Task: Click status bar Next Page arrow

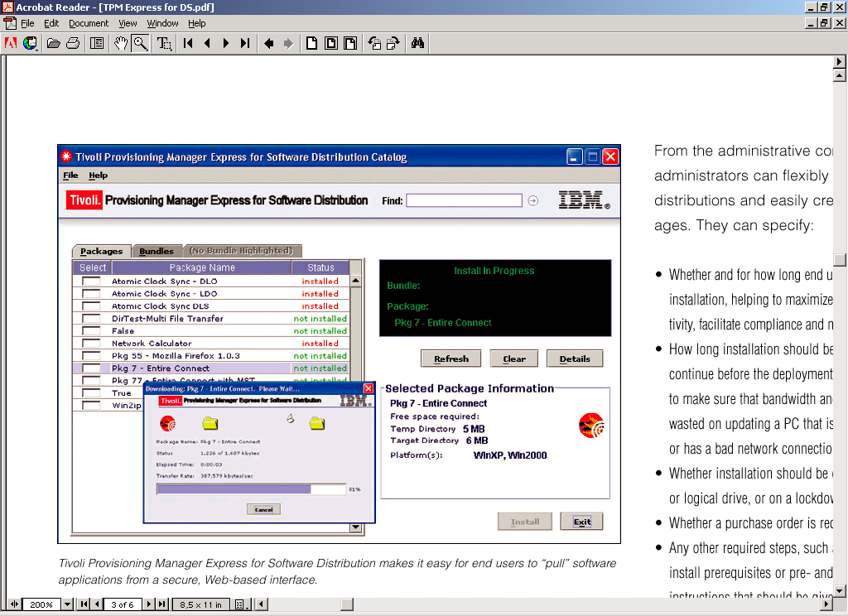Action: pos(149,604)
